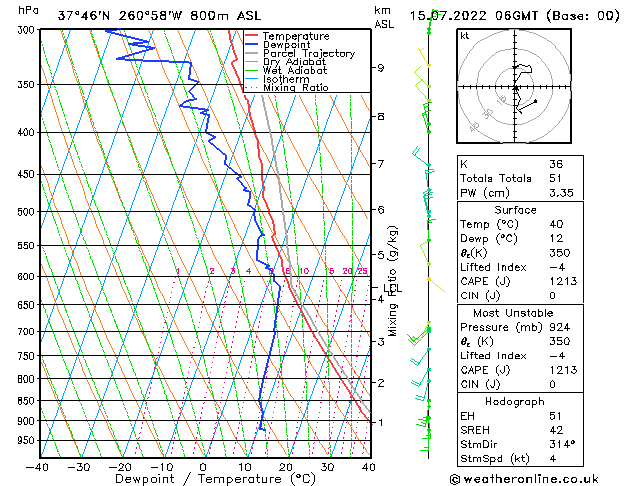Click the Totals Totals index row

tap(520, 178)
